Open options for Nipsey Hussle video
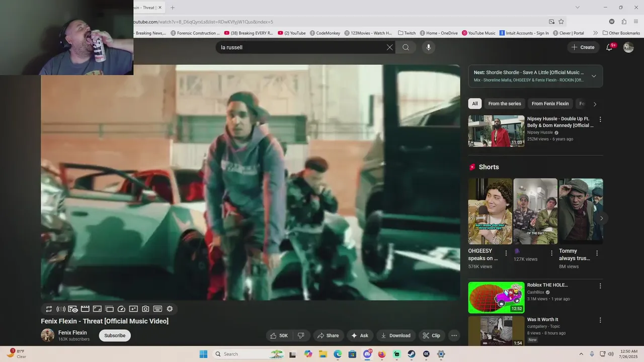This screenshot has width=644, height=362. click(600, 120)
